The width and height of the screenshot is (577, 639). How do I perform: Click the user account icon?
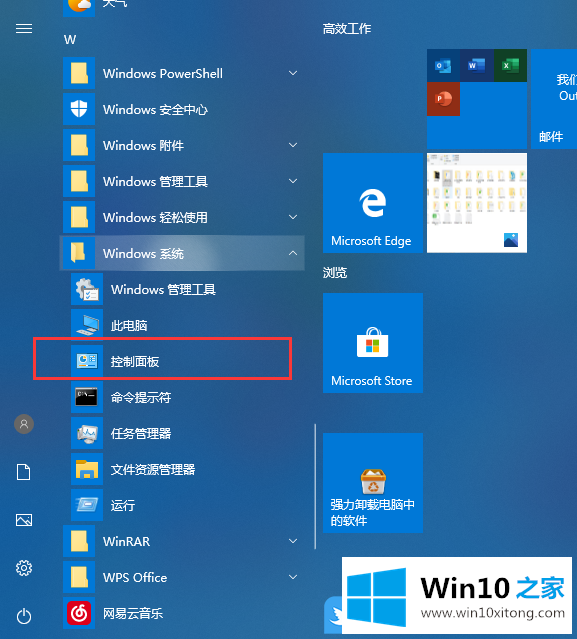click(24, 424)
